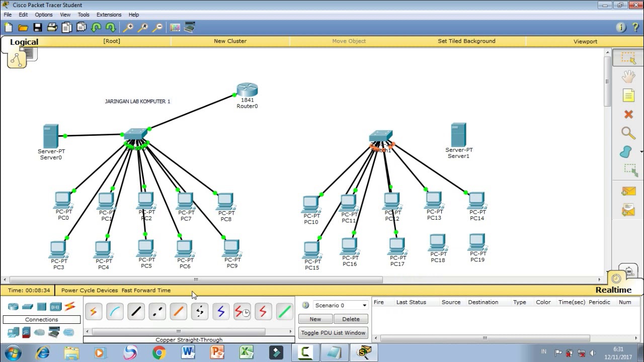Viewport: 644px width, 362px height.
Task: Switch to the Logical workspace tab
Action: 24,42
